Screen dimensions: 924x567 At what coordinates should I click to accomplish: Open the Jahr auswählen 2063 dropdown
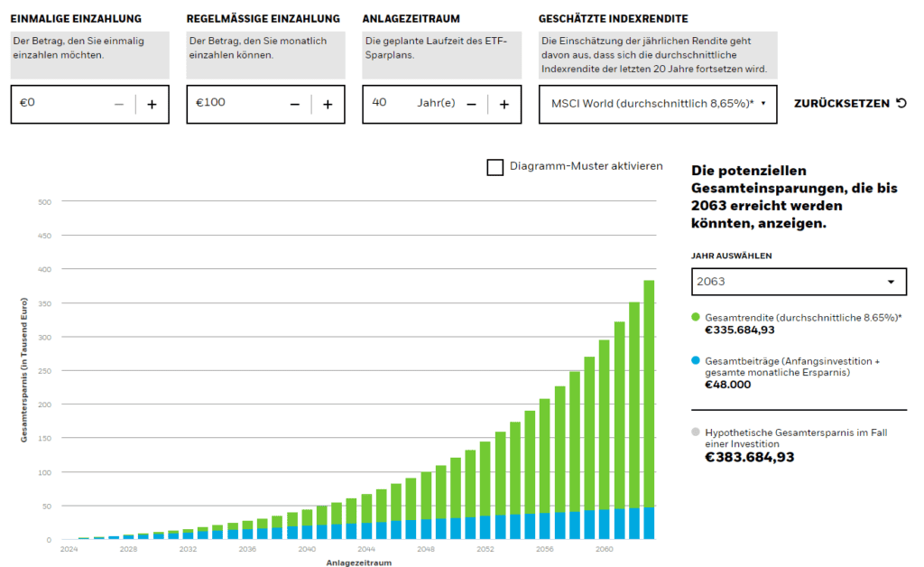798,282
